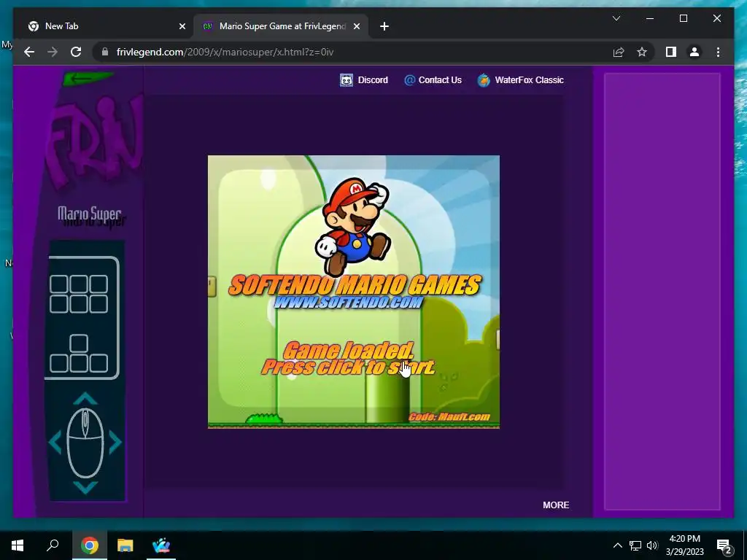747x560 pixels.
Task: View site info via the padlock icon
Action: pos(105,52)
